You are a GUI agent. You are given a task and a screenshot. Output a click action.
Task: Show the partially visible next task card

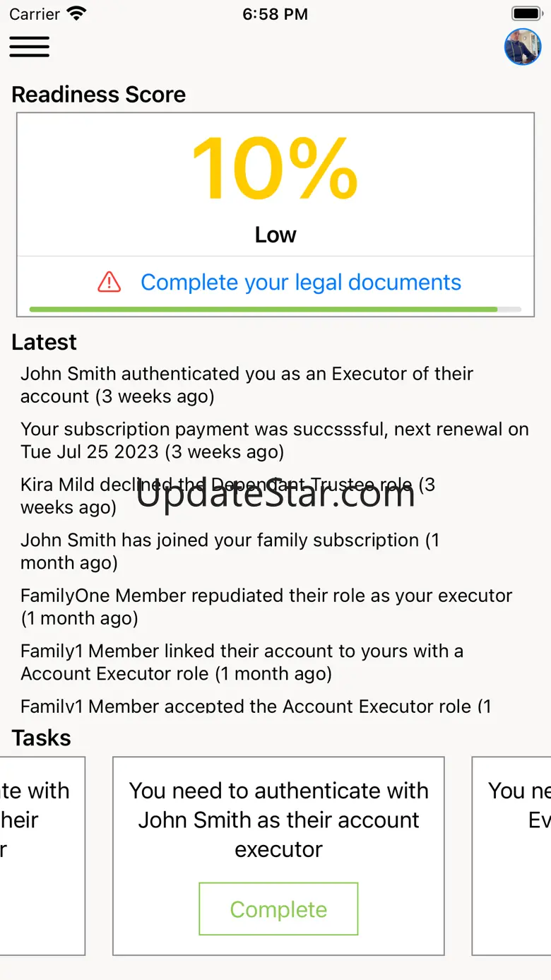click(511, 856)
